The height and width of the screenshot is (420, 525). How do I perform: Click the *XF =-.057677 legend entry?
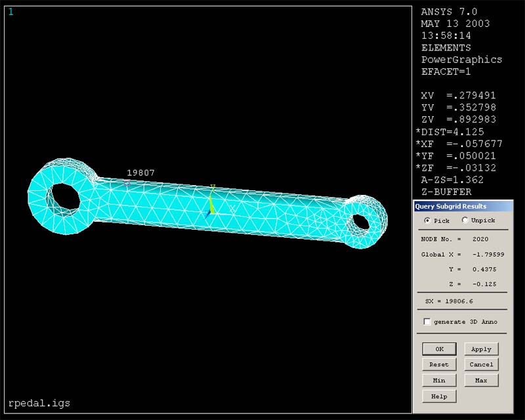459,144
